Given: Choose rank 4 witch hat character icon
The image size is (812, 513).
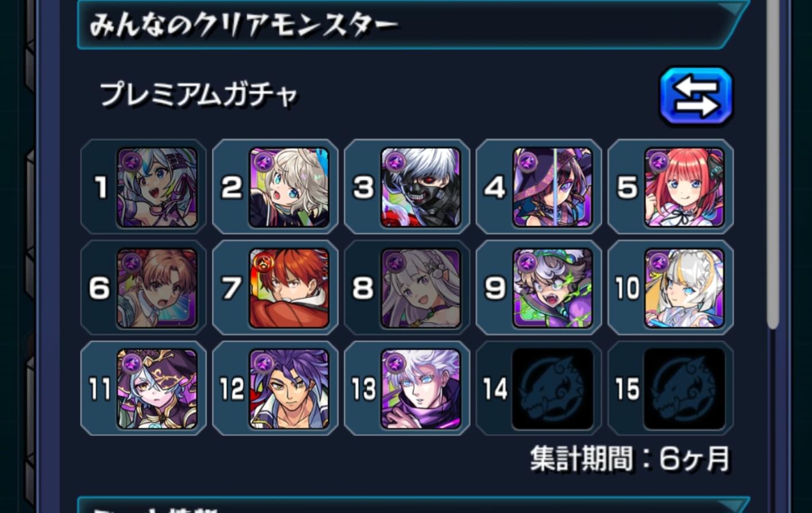Looking at the screenshot, I should (x=553, y=187).
